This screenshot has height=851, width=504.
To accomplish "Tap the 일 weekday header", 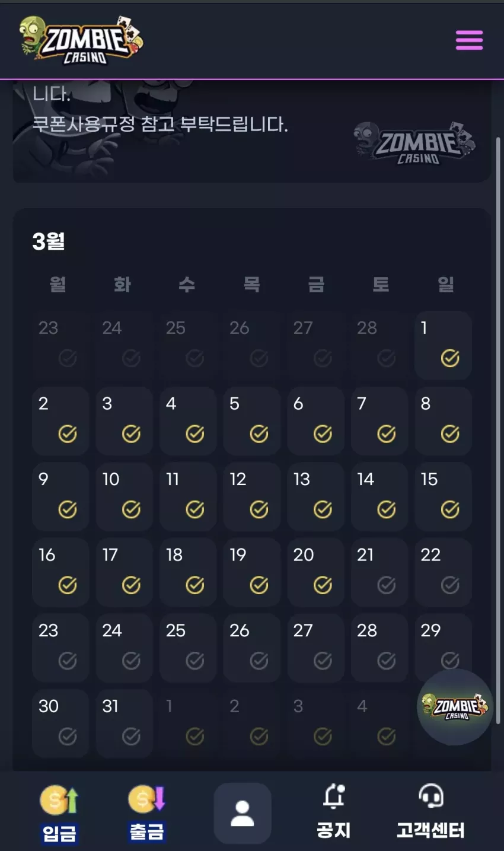I will (x=445, y=285).
